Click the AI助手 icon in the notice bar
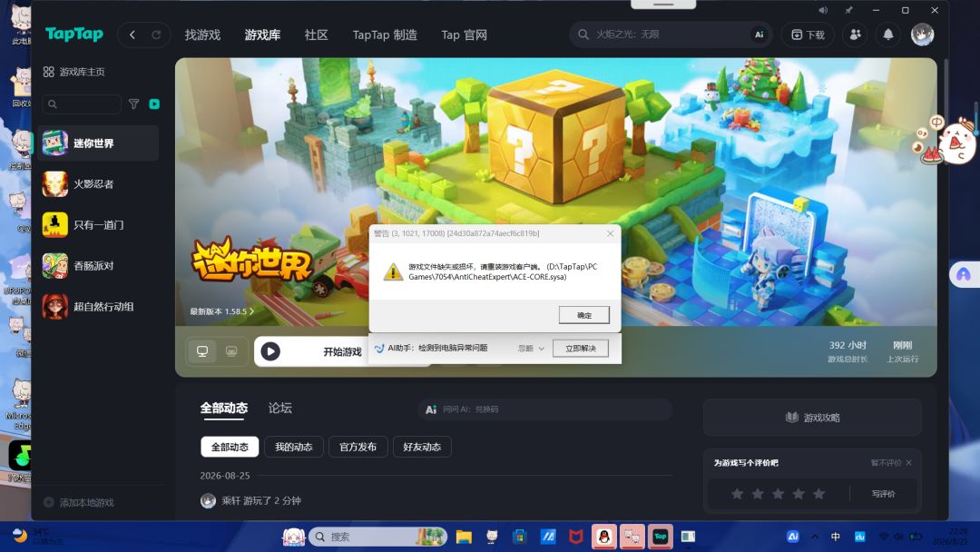980x552 pixels. coord(379,349)
